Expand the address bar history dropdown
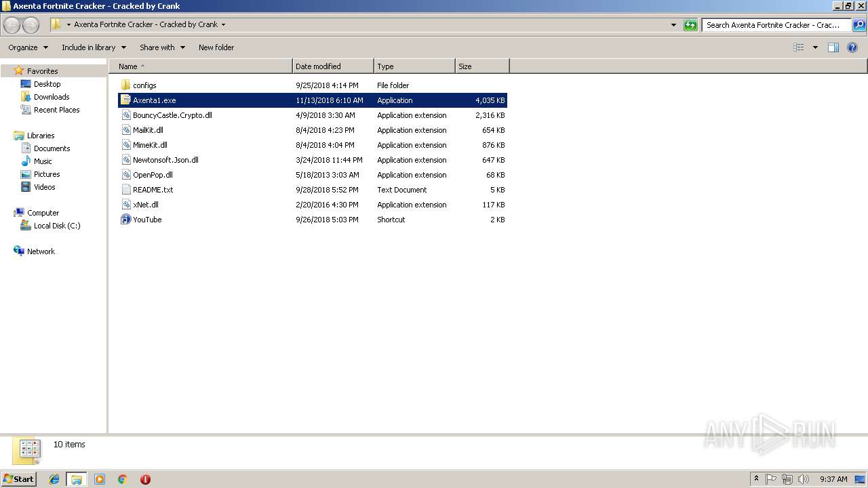The width and height of the screenshot is (868, 488). pos(673,25)
